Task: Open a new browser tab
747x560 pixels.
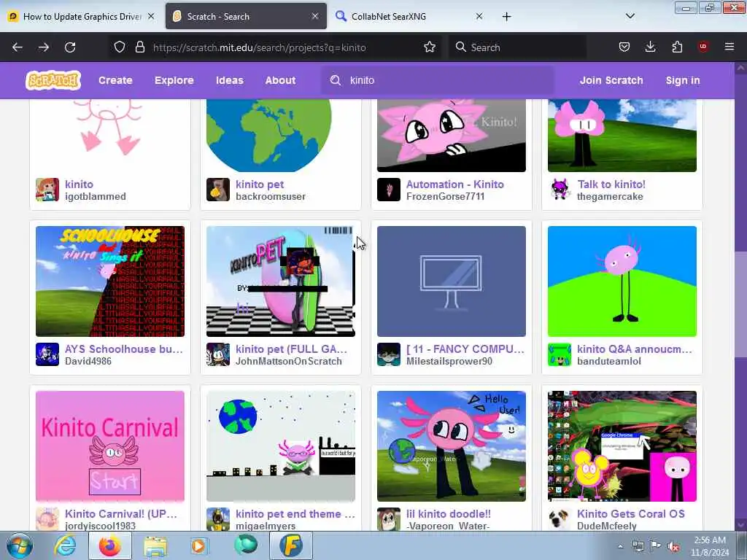Action: coord(506,17)
